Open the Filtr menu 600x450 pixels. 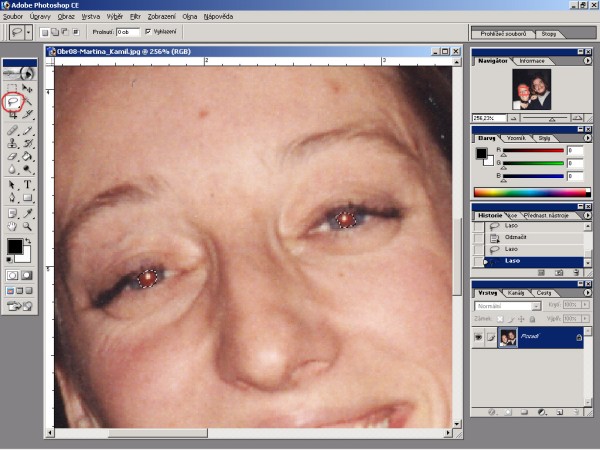tap(135, 17)
